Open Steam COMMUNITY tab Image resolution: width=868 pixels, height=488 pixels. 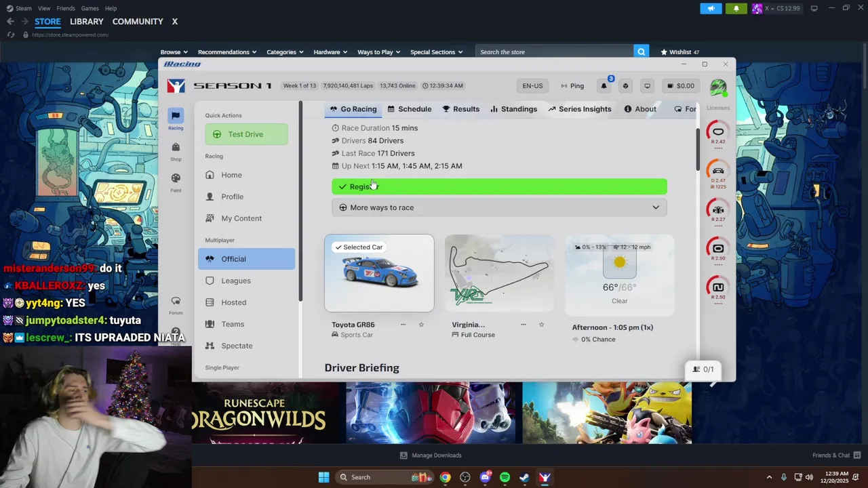point(138,22)
